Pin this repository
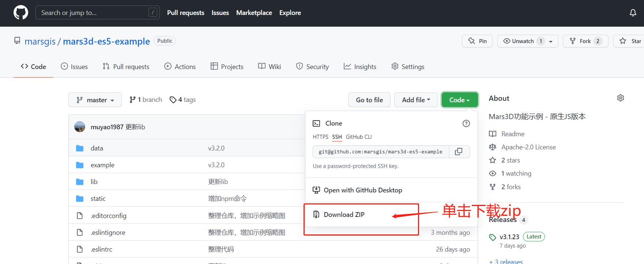This screenshot has height=264, width=644. (477, 41)
